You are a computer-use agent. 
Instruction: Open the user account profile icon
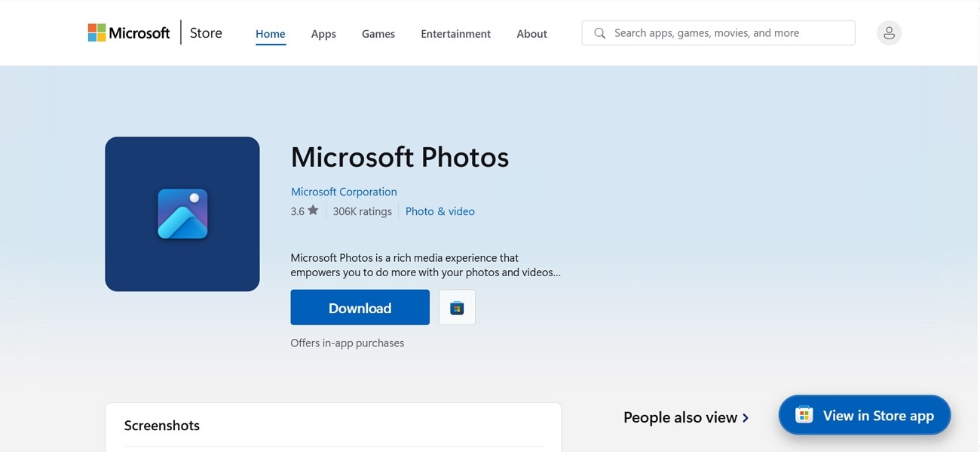click(x=889, y=33)
